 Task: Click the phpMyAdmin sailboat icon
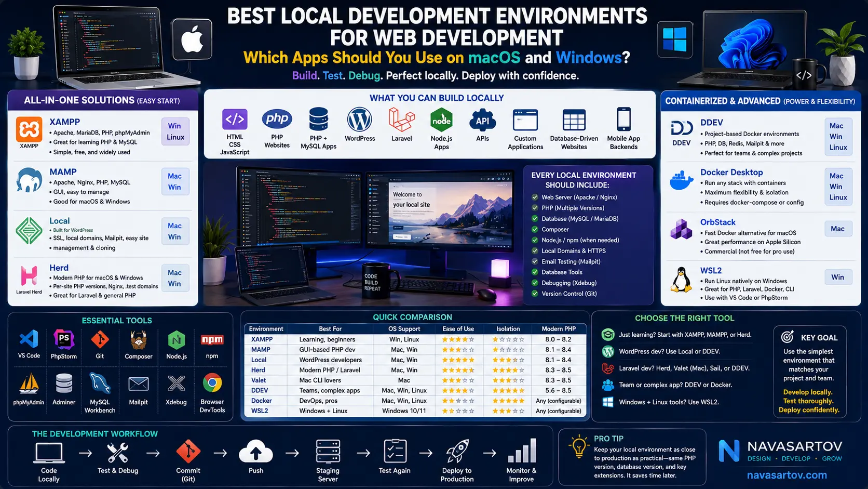[x=29, y=384]
